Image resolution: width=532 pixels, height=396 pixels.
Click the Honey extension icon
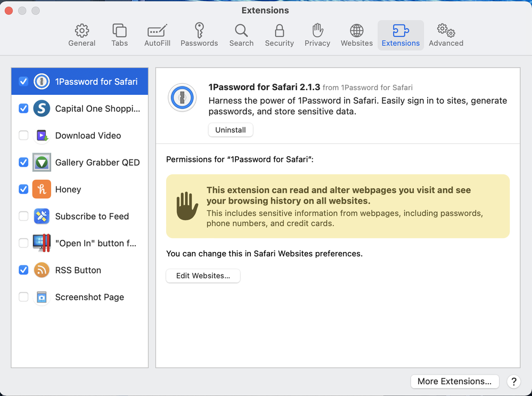coord(42,189)
